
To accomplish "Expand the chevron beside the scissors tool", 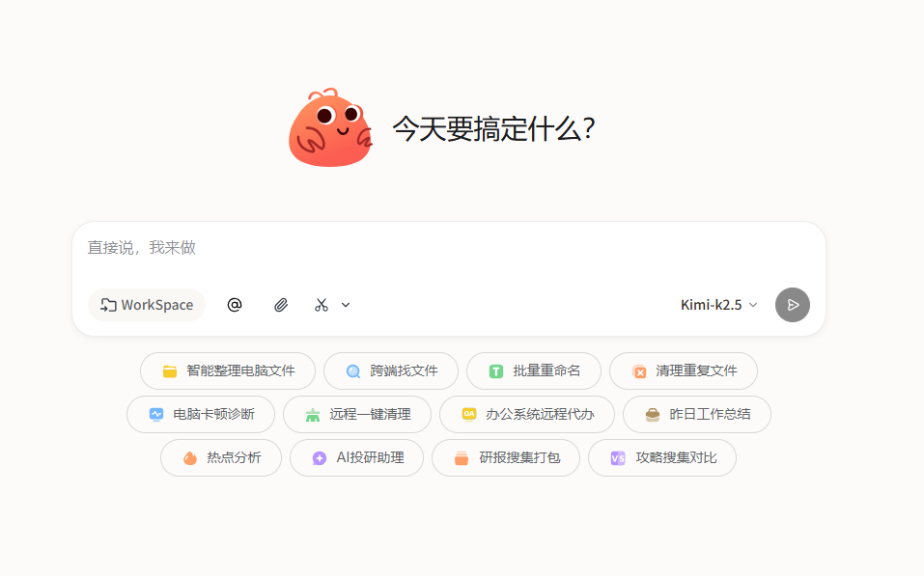I will 345,305.
